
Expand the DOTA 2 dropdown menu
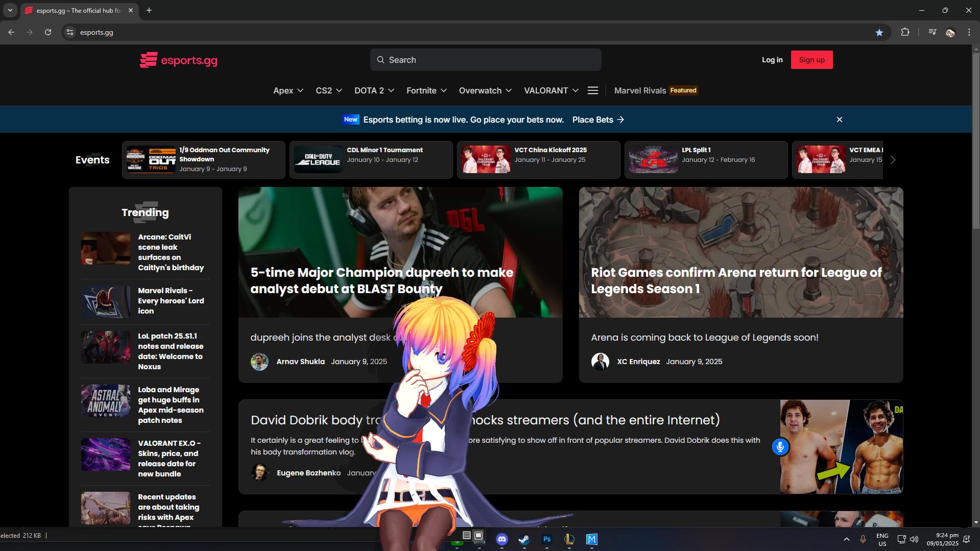tap(374, 90)
